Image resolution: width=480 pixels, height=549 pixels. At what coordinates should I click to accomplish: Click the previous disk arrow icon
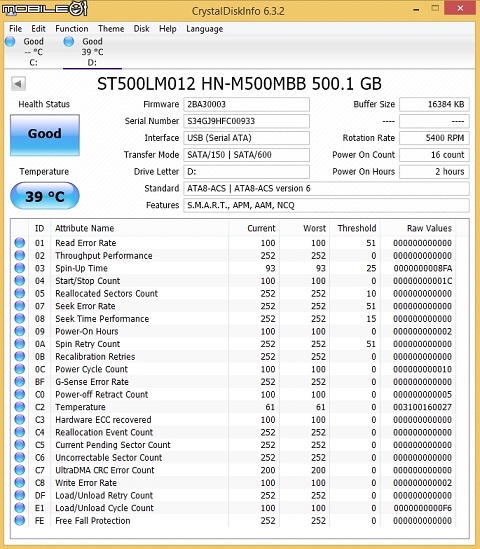click(x=18, y=84)
